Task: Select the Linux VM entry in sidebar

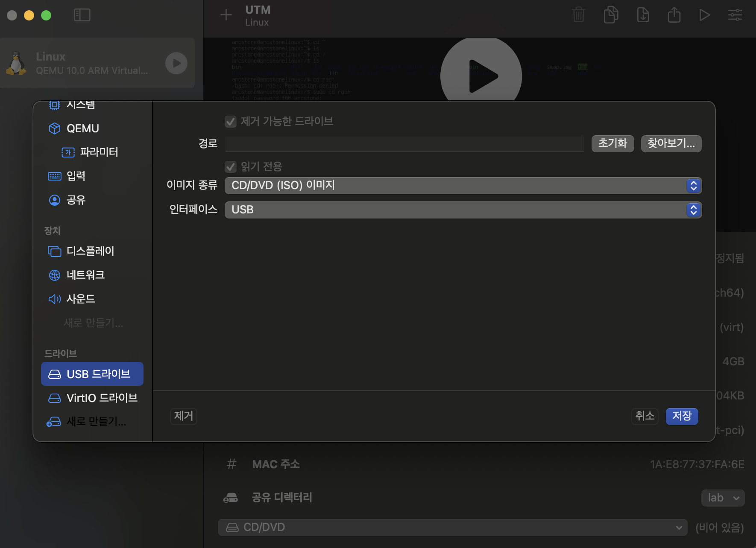Action: [97, 63]
